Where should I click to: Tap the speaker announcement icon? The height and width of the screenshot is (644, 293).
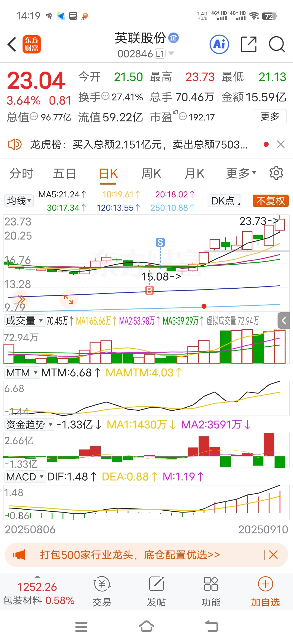click(x=15, y=144)
